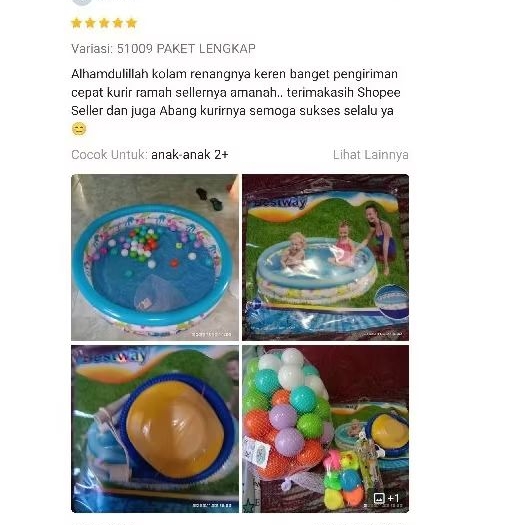Expand review details via Lihat Lainnya
525x525 pixels.
tap(370, 155)
